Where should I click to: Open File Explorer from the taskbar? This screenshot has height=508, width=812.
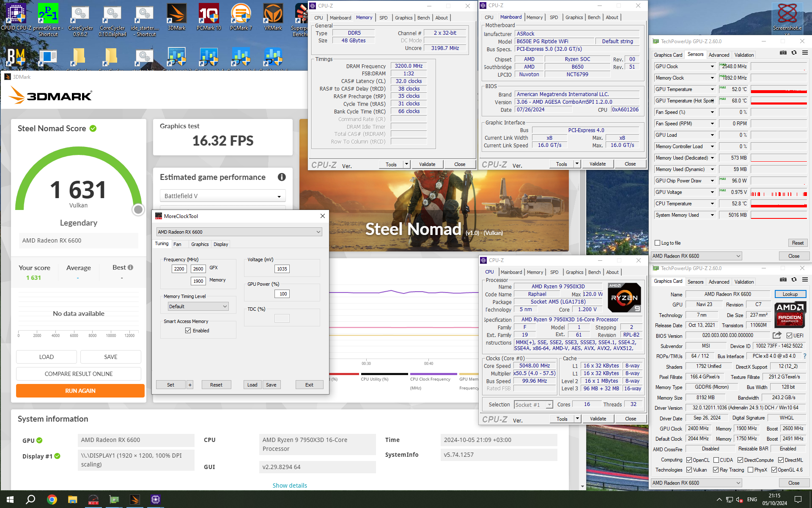coord(73,500)
